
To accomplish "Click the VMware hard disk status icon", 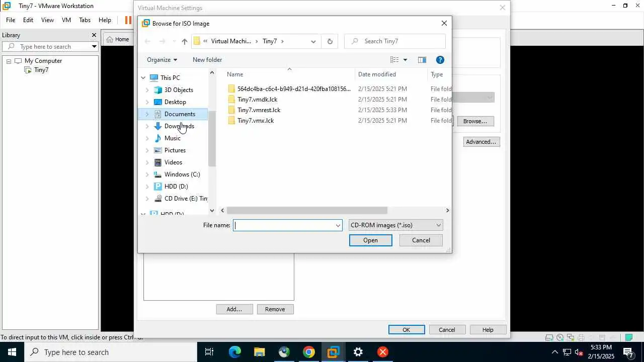I will (x=549, y=337).
